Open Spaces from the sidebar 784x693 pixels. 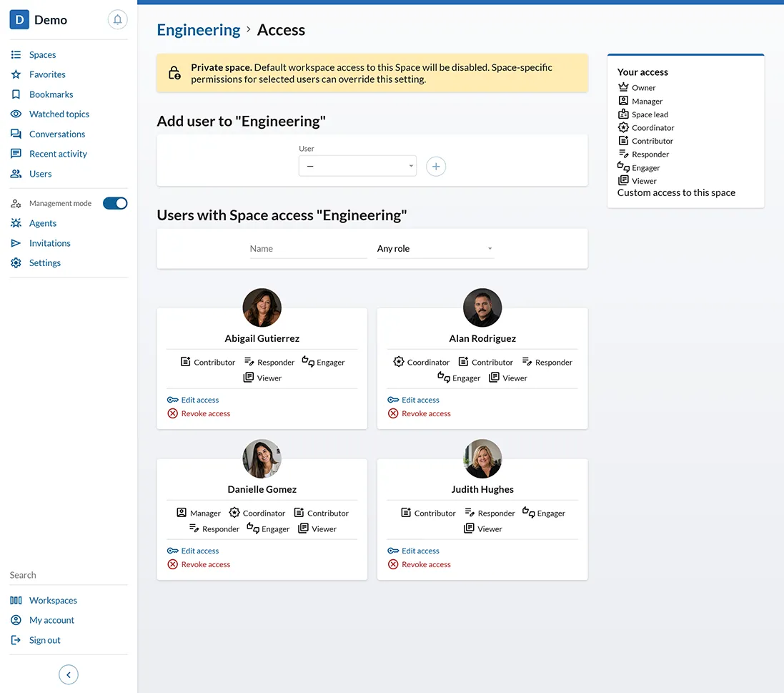tap(42, 54)
